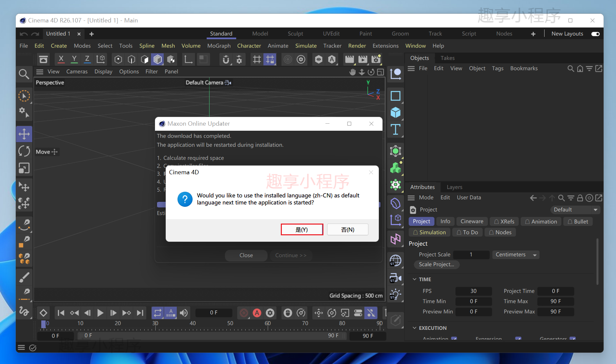Open the Centimeters unit dropdown
Viewport: 616px width, 364px height.
(516, 255)
